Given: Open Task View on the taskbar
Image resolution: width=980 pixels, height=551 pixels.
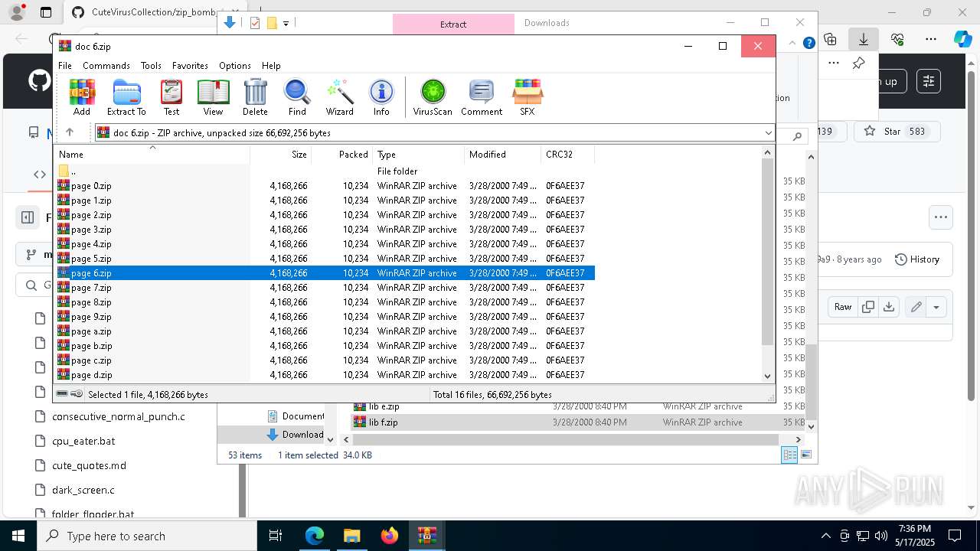Looking at the screenshot, I should click(276, 536).
